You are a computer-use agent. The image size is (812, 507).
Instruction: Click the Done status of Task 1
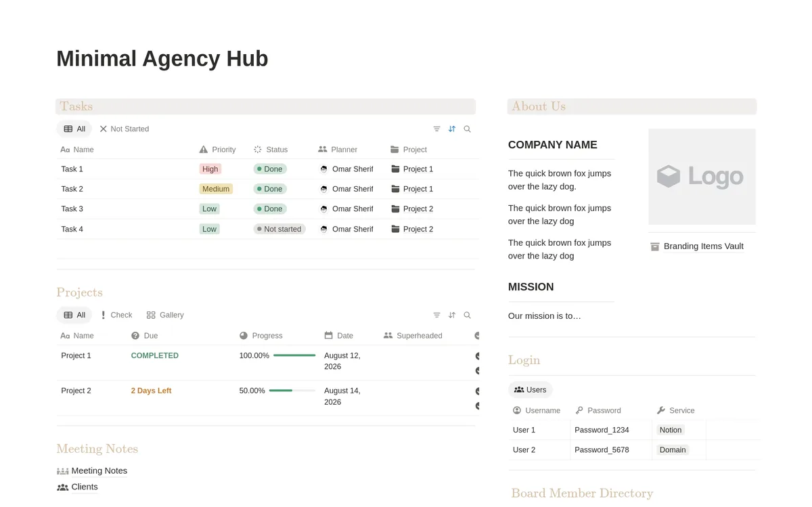270,169
